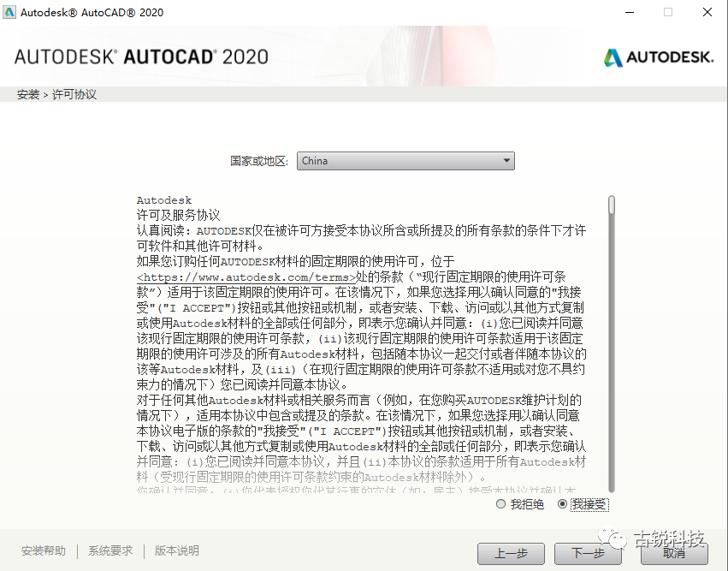This screenshot has width=728, height=571.
Task: Open the 安装帮助 link
Action: point(42,550)
